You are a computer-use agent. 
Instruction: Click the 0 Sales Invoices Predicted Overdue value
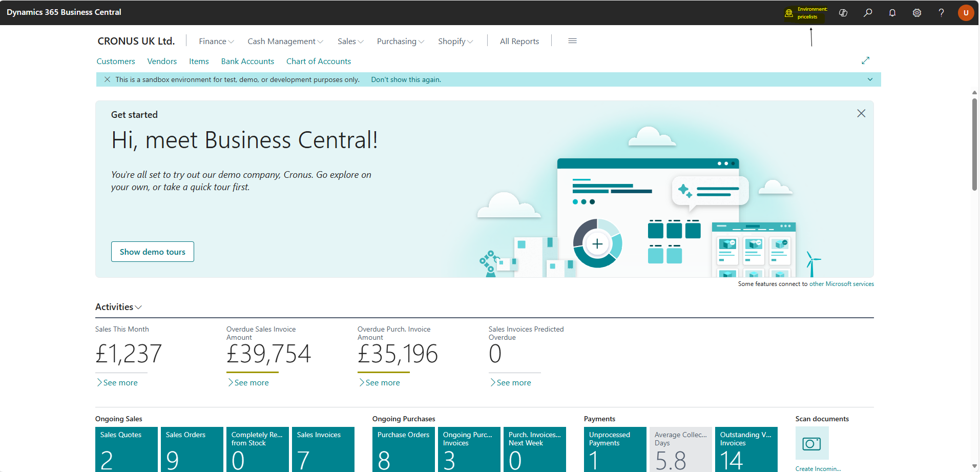point(495,354)
